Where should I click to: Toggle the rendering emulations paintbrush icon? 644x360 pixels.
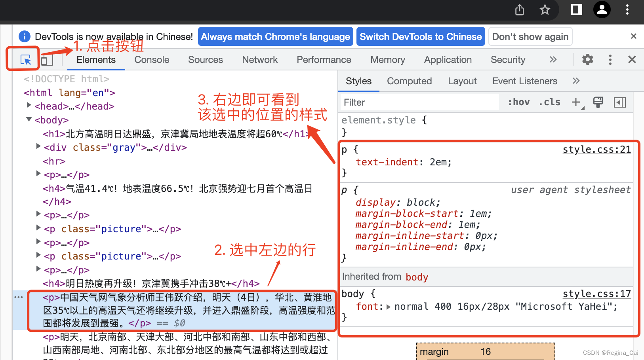tap(598, 102)
